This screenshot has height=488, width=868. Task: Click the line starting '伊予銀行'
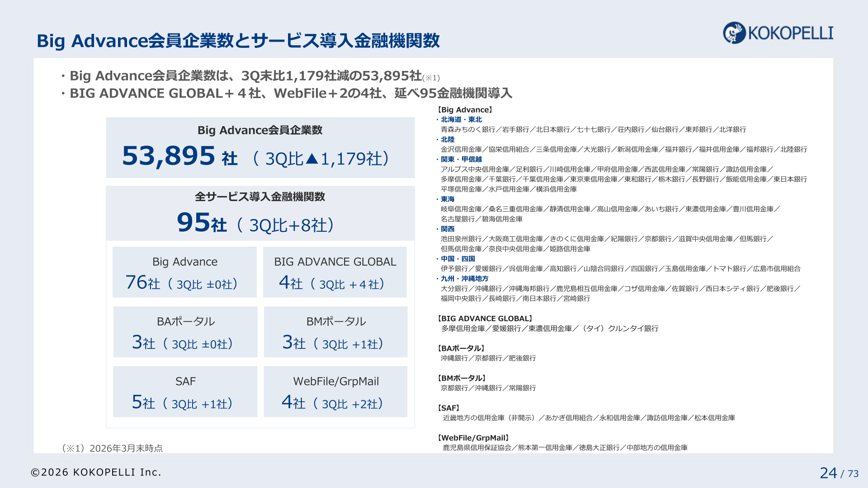[621, 269]
